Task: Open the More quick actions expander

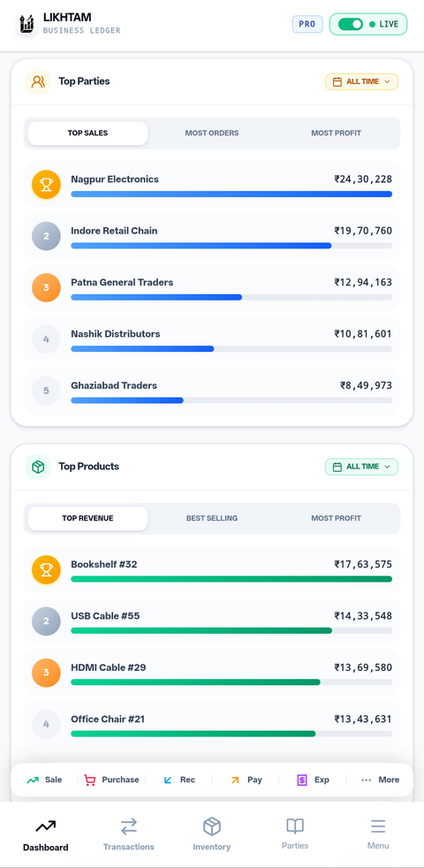Action: tap(380, 780)
